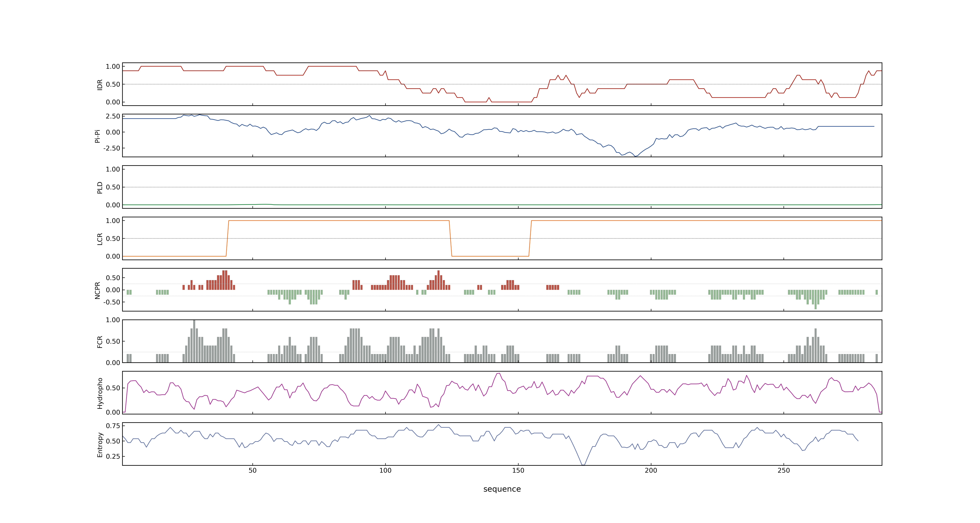Click the x-axis tick label 100

(385, 470)
